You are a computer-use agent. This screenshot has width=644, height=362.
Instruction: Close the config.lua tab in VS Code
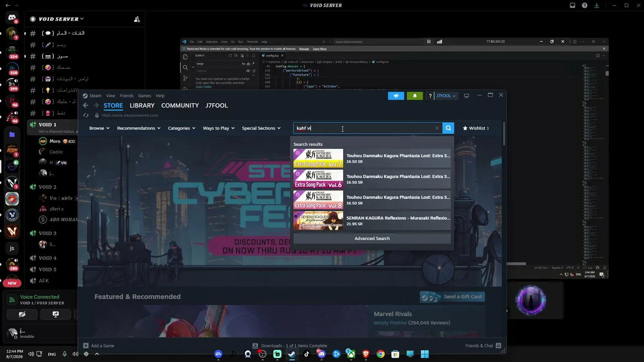(x=283, y=55)
